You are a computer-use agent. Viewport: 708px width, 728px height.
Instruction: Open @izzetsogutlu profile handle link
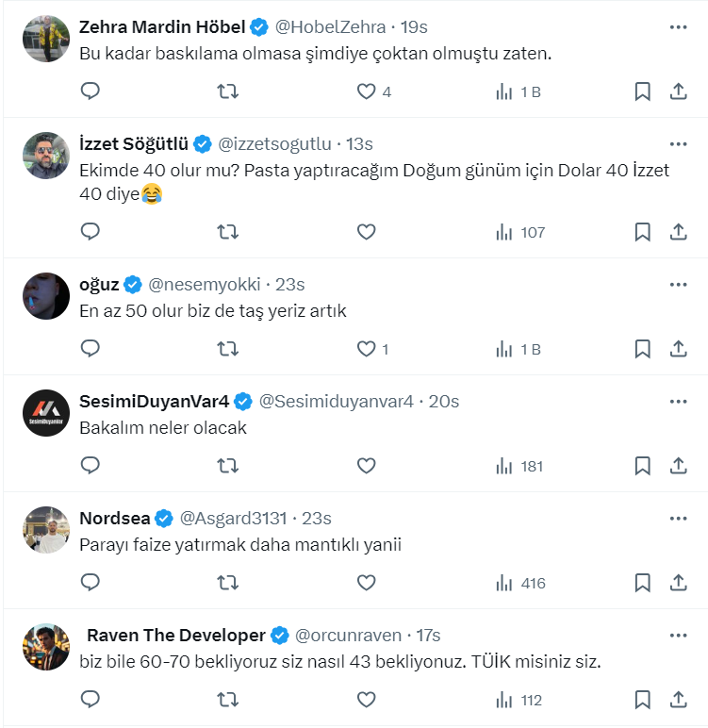coord(274,144)
